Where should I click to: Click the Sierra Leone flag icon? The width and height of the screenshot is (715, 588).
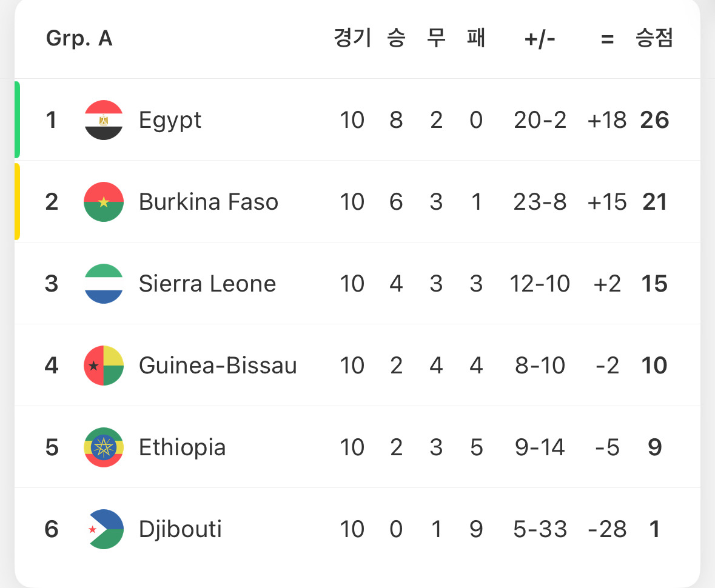pyautogui.click(x=104, y=284)
